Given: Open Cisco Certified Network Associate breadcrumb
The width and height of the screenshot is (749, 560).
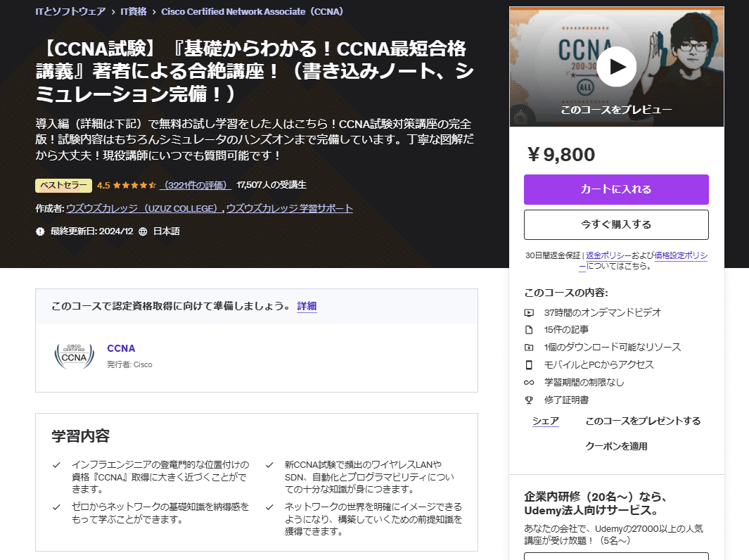Looking at the screenshot, I should tap(252, 11).
